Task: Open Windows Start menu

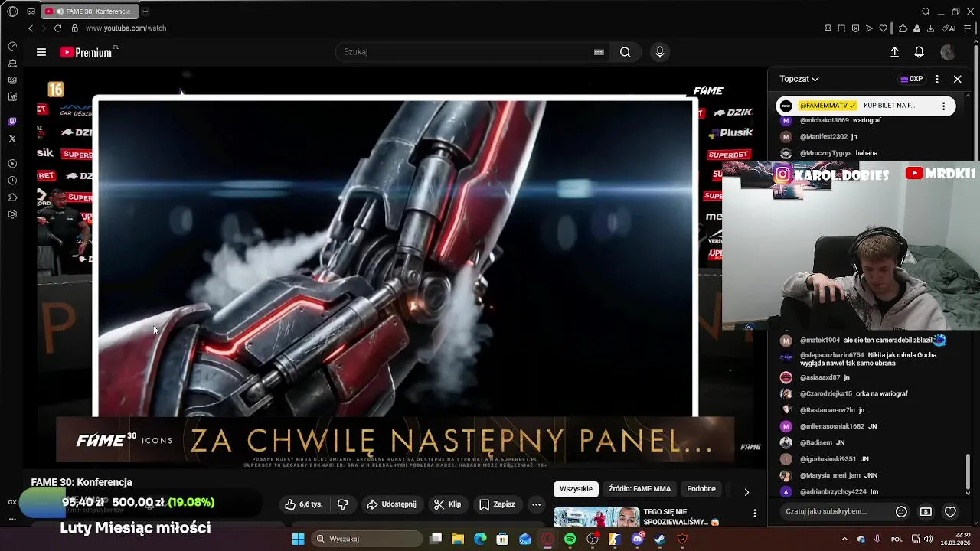Action: point(298,539)
